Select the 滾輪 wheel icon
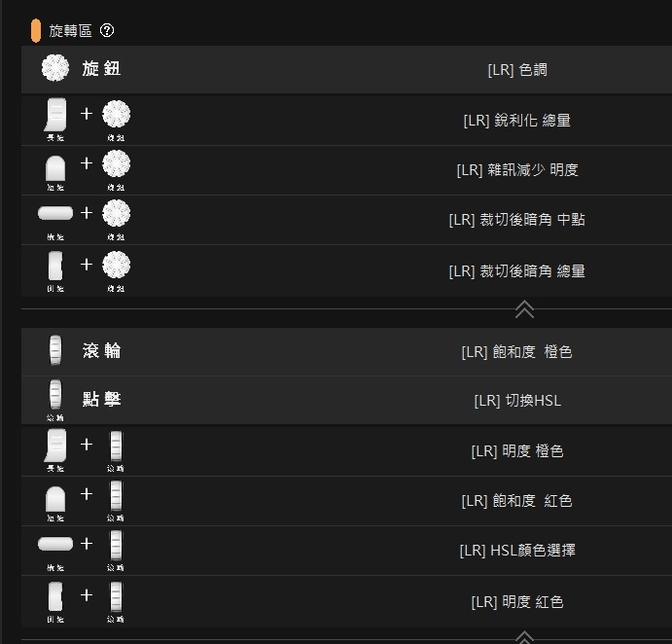Image resolution: width=672 pixels, height=644 pixels. pos(55,350)
